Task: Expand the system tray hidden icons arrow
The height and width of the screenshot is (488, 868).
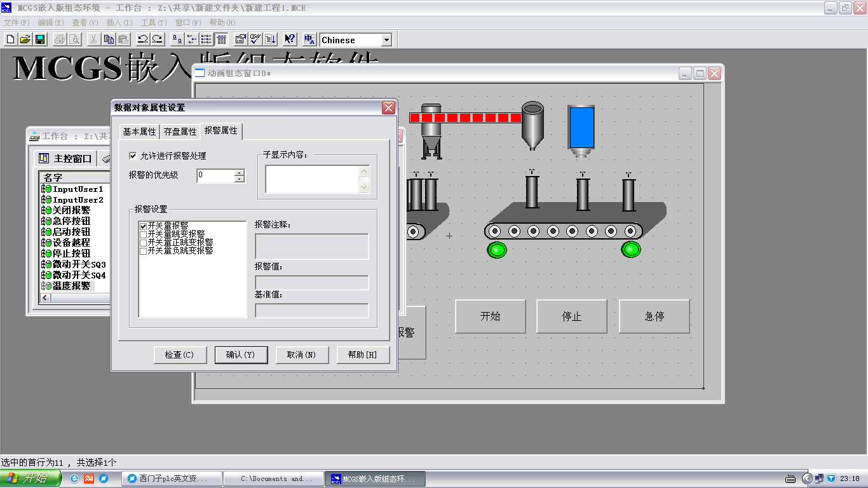Action: pyautogui.click(x=807, y=478)
